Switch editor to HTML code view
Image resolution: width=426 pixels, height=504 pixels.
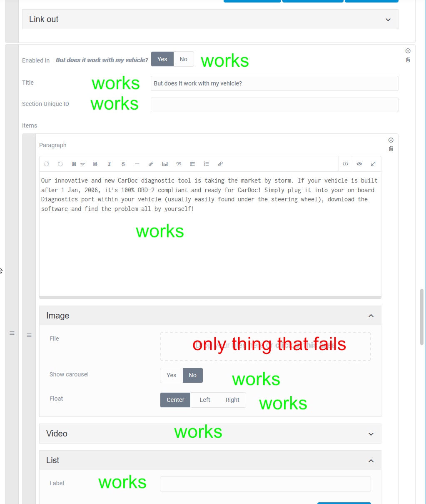pos(346,164)
